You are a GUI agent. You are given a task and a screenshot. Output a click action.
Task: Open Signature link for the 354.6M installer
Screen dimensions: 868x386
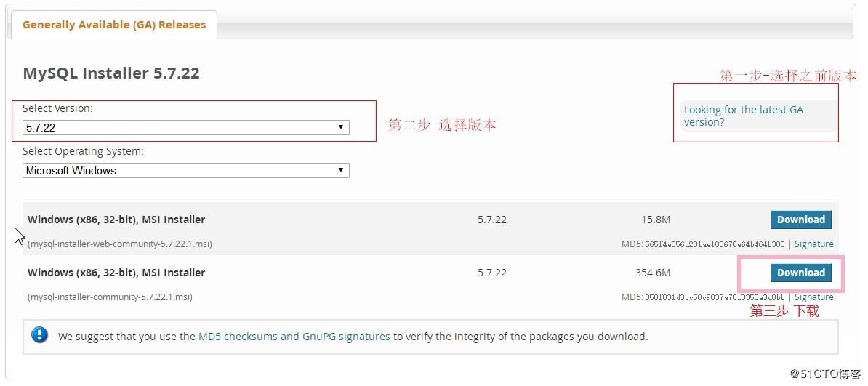pyautogui.click(x=813, y=297)
